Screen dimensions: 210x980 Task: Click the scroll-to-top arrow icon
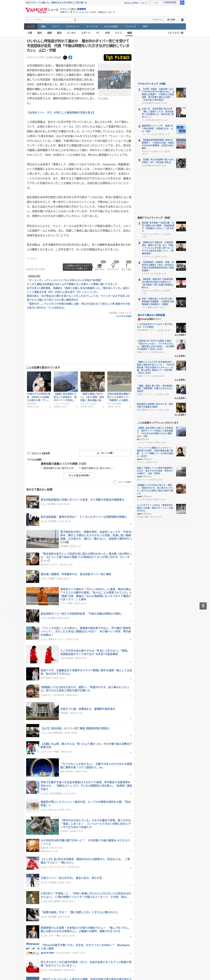tap(203, 606)
